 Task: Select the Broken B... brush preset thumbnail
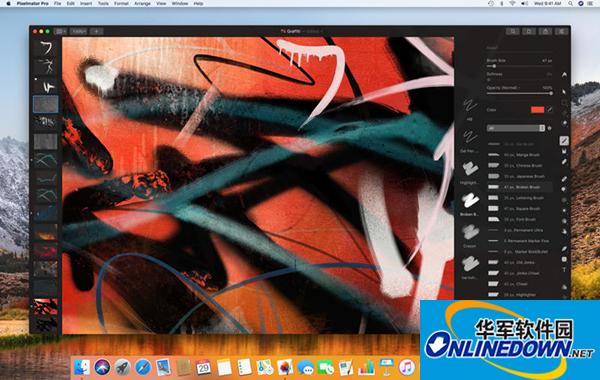click(x=470, y=200)
